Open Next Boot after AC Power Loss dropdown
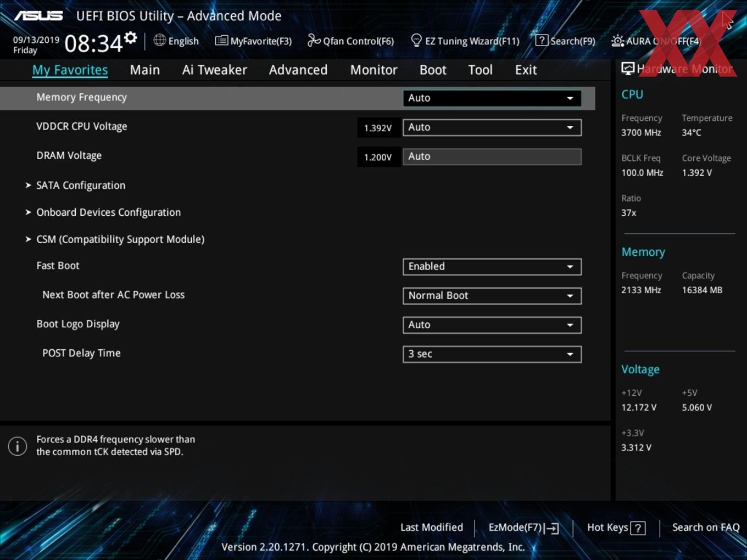Viewport: 747px width, 560px height. [492, 296]
